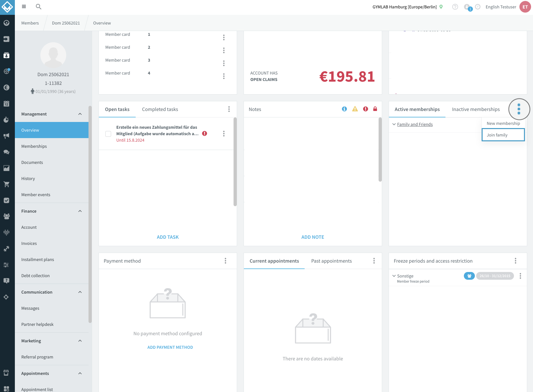The height and width of the screenshot is (392, 533).
Task: Click ADD TASK button
Action: click(168, 237)
